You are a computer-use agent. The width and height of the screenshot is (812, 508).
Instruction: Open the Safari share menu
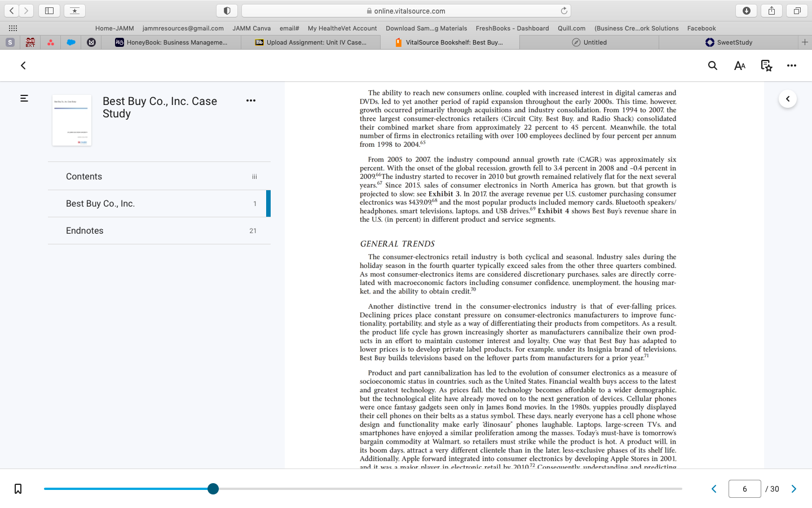tap(771, 11)
